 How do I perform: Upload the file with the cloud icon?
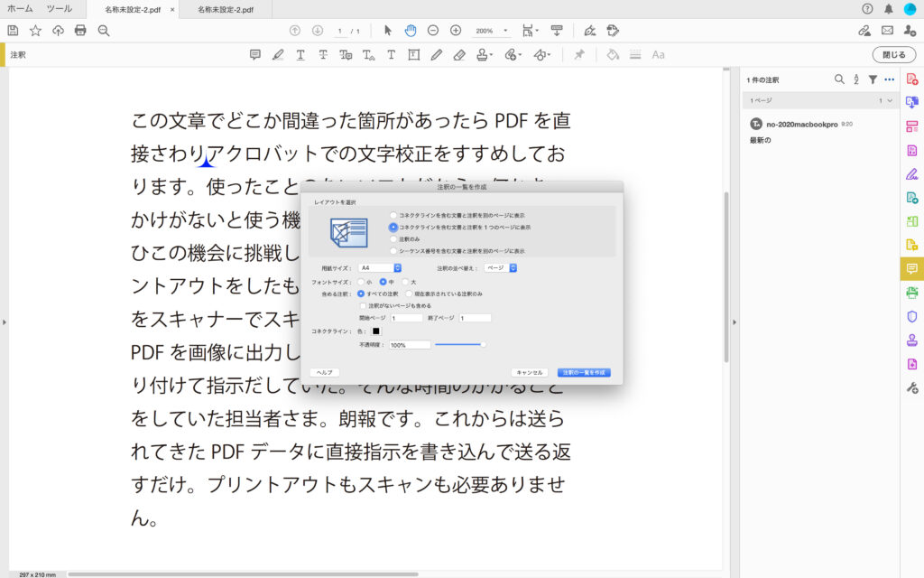pos(58,31)
